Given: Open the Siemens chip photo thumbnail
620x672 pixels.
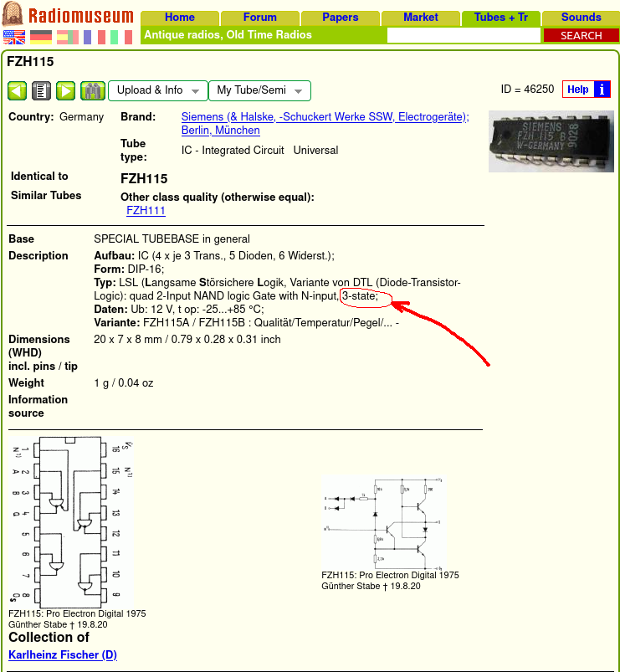Looking at the screenshot, I should click(x=551, y=141).
